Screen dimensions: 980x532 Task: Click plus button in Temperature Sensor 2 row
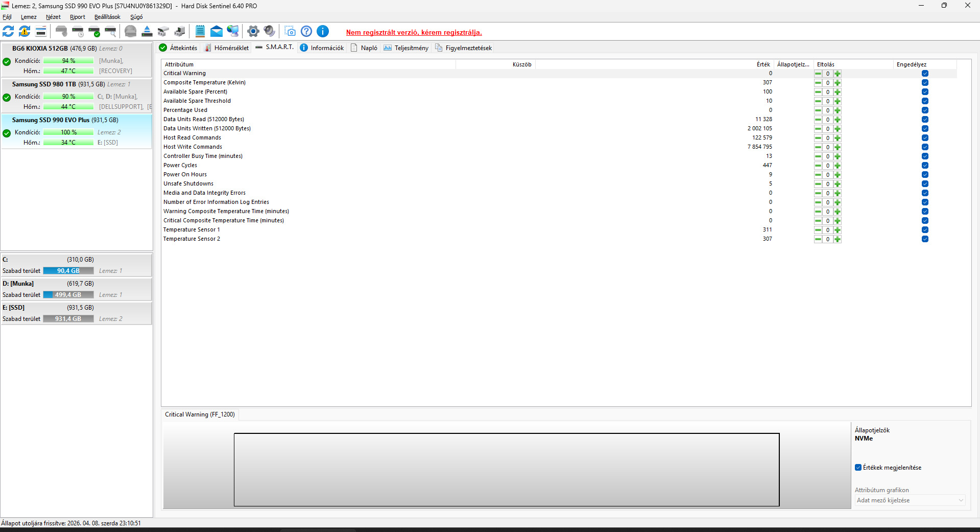click(838, 239)
